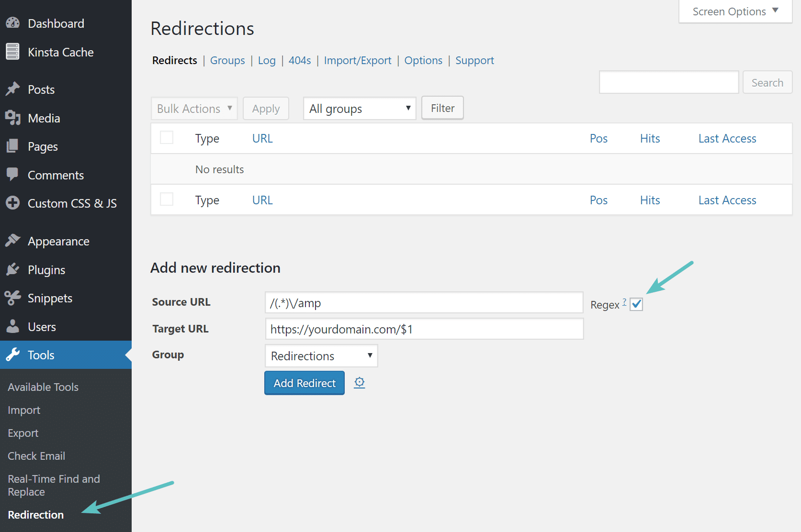The width and height of the screenshot is (801, 532).
Task: Sort redirects by the Hits column
Action: 650,138
